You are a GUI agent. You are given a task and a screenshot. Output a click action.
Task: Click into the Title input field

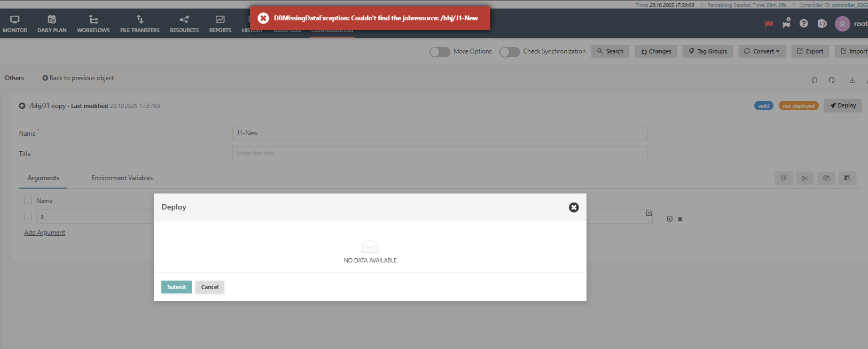point(440,153)
